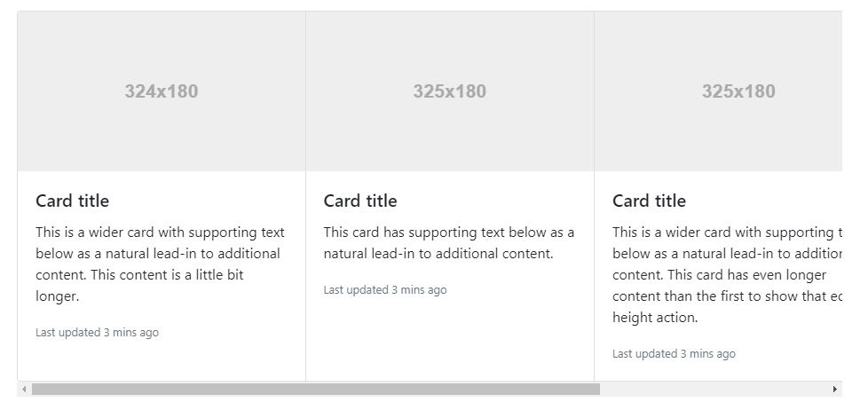Click the 324x180 placeholder image
This screenshot has width=868, height=410.
[x=162, y=91]
